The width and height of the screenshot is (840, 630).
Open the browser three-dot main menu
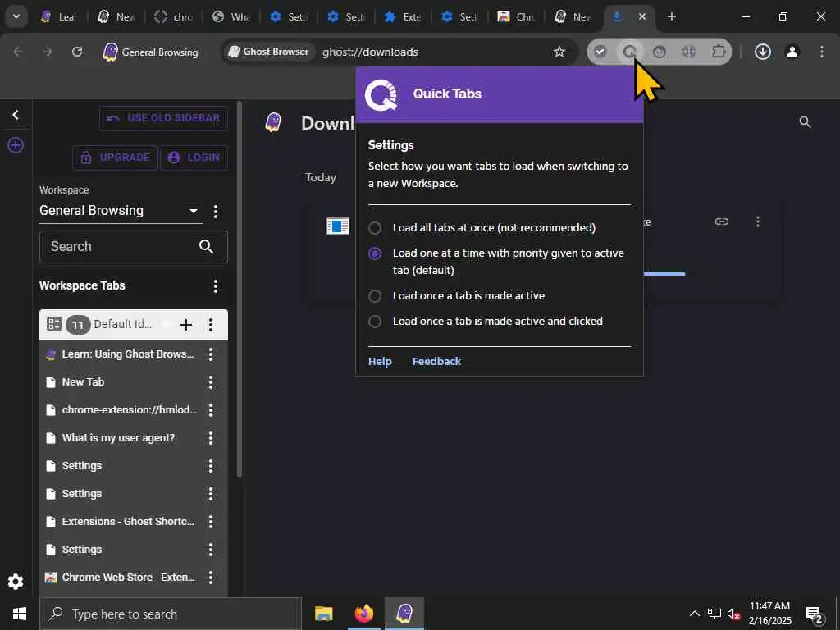(822, 52)
